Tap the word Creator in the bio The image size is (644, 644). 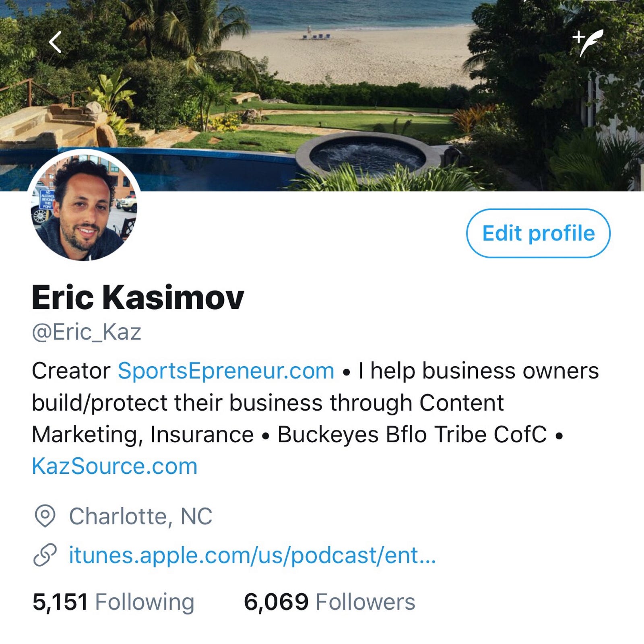point(71,371)
